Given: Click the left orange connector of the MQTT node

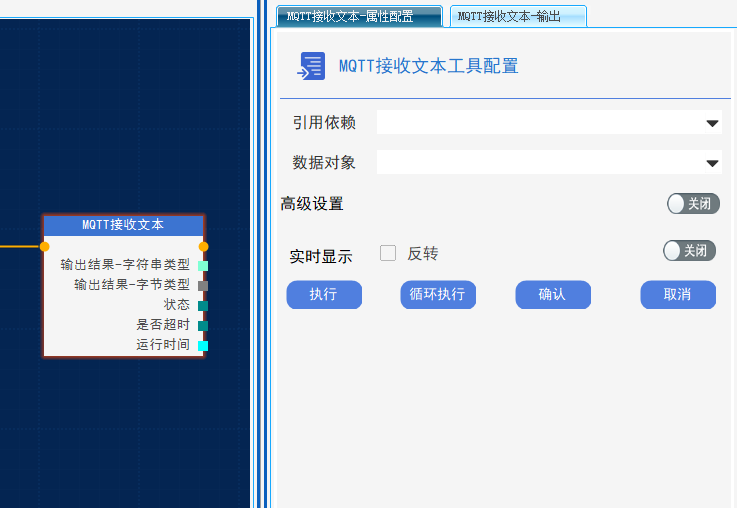Looking at the screenshot, I should point(45,246).
